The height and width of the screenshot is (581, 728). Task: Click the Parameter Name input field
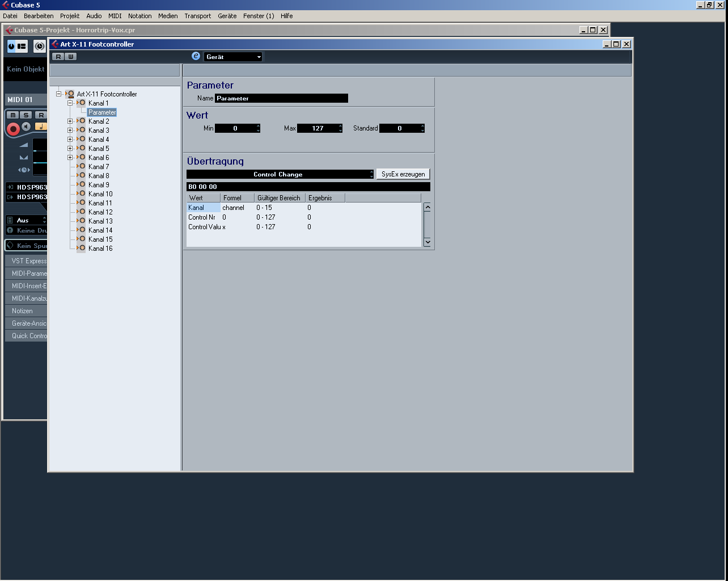point(281,98)
